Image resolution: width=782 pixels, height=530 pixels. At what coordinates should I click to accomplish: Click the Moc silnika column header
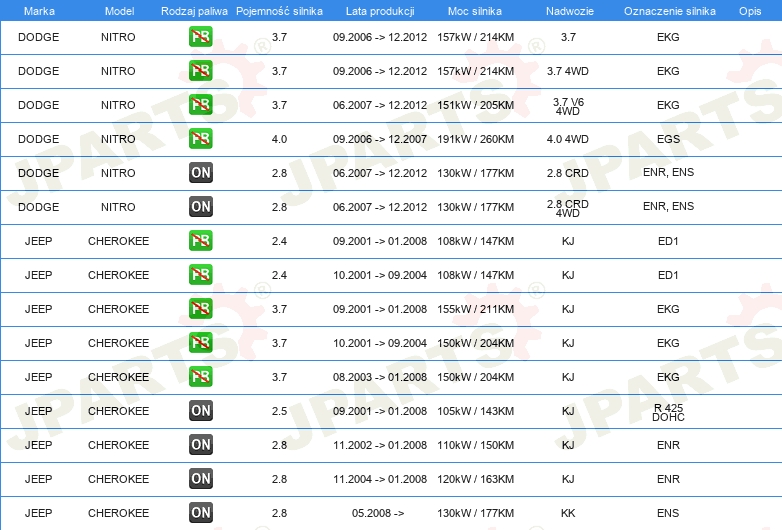pos(475,11)
